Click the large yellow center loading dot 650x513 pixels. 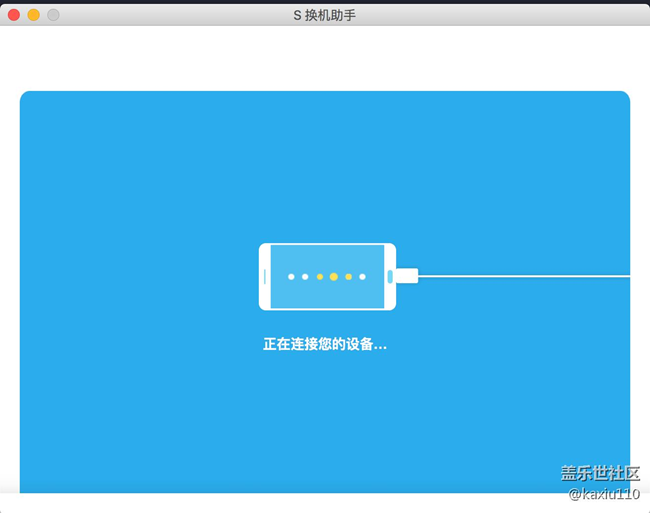334,276
